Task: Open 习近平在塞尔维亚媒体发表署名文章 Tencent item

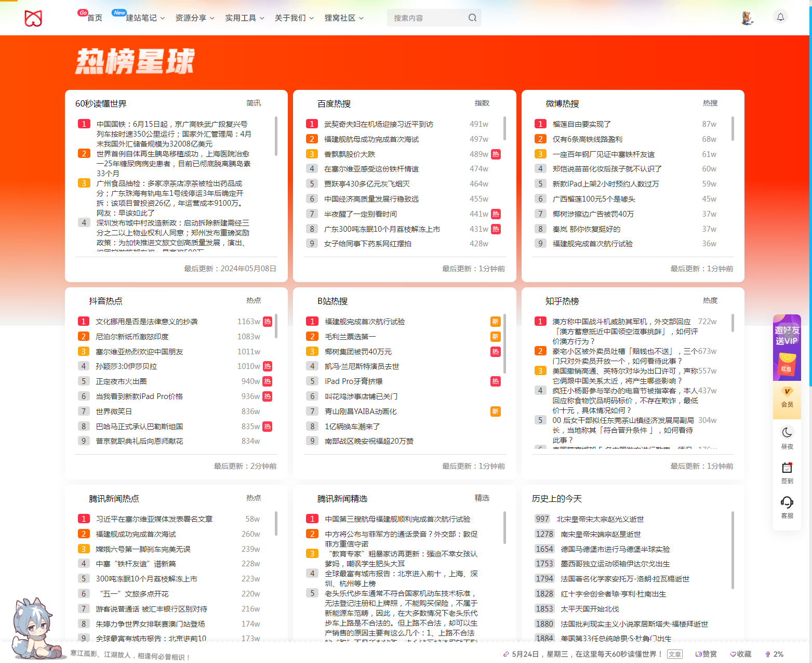Action: [x=154, y=519]
